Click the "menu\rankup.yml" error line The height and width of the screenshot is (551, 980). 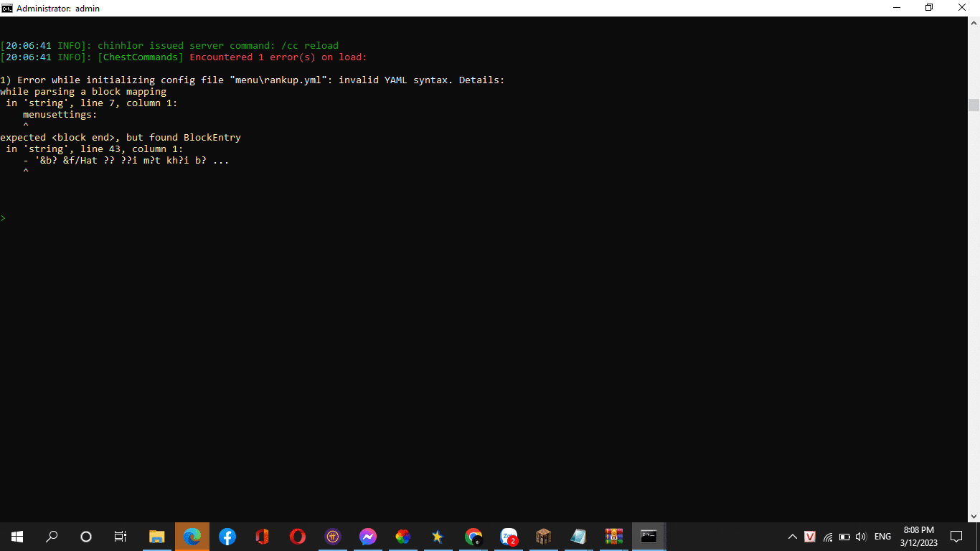[x=253, y=80]
